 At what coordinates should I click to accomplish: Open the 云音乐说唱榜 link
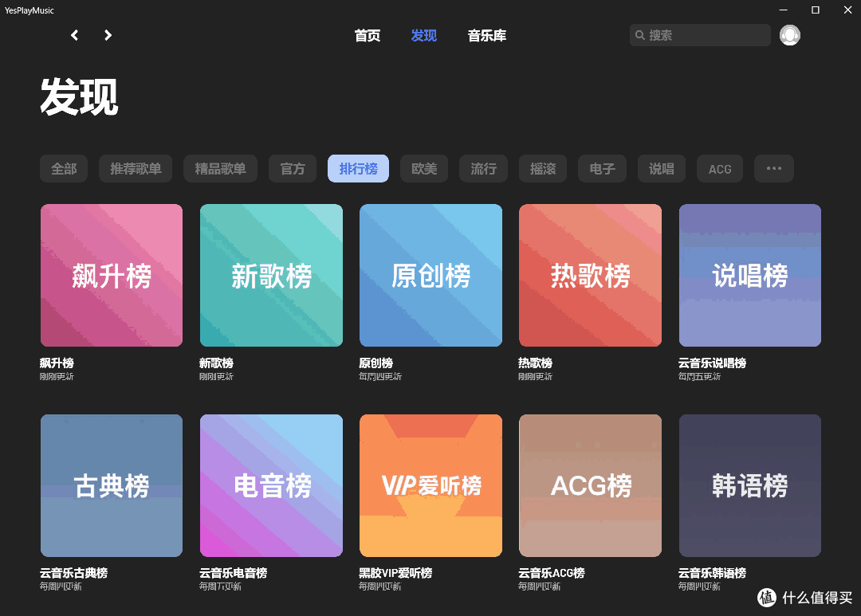coord(711,363)
